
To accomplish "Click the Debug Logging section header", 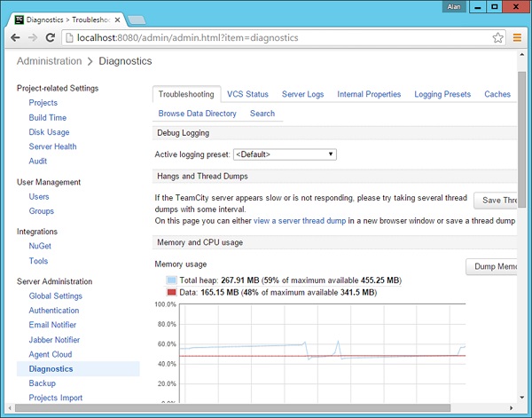I will [334, 133].
